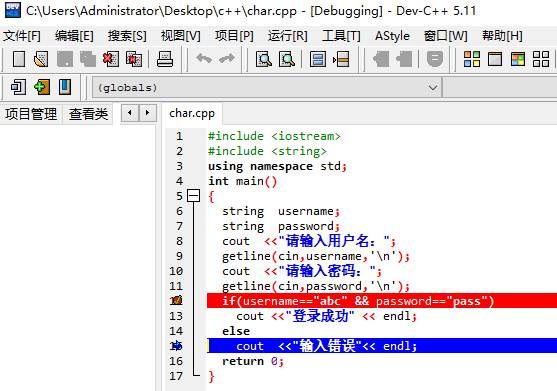Click the line "using namespace std;"

(277, 166)
